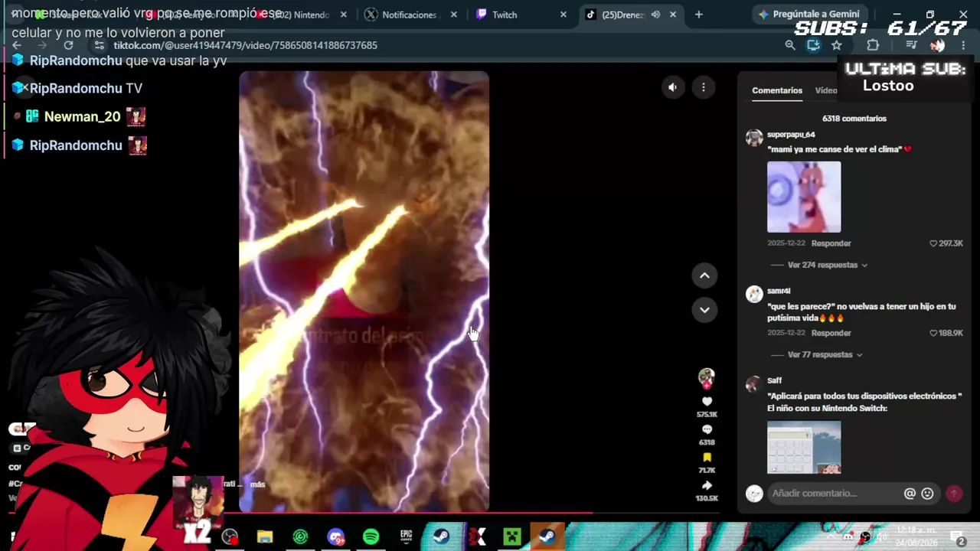The width and height of the screenshot is (980, 551).
Task: Focus the Añadir comentario input field
Action: pyautogui.click(x=835, y=494)
